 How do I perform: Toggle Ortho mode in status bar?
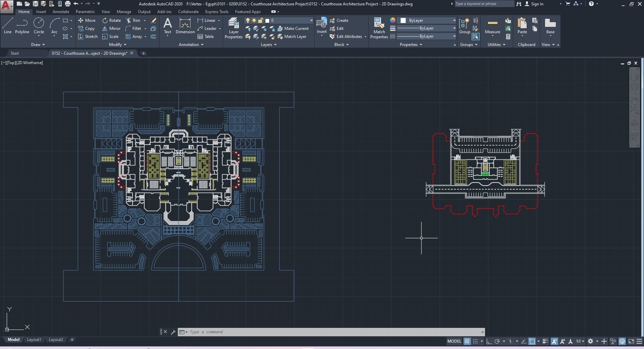[x=489, y=341]
